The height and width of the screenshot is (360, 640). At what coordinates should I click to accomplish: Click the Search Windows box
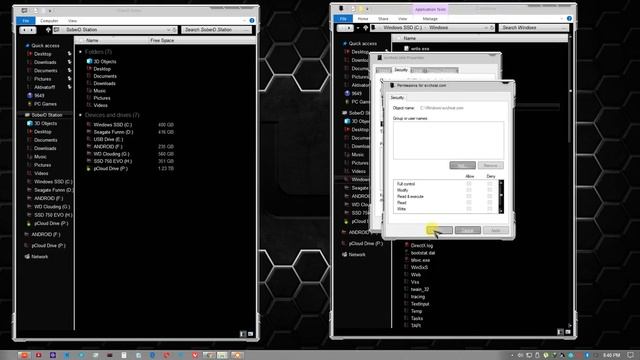pos(533,28)
